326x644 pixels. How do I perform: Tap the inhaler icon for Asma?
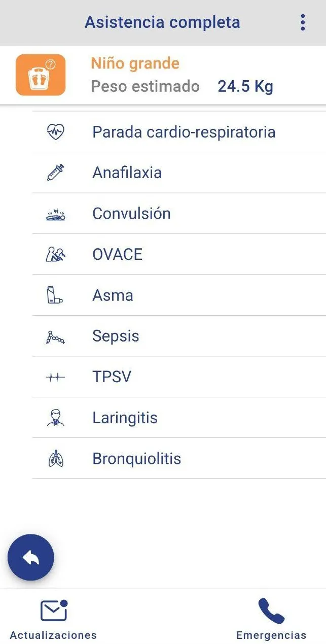pyautogui.click(x=55, y=295)
